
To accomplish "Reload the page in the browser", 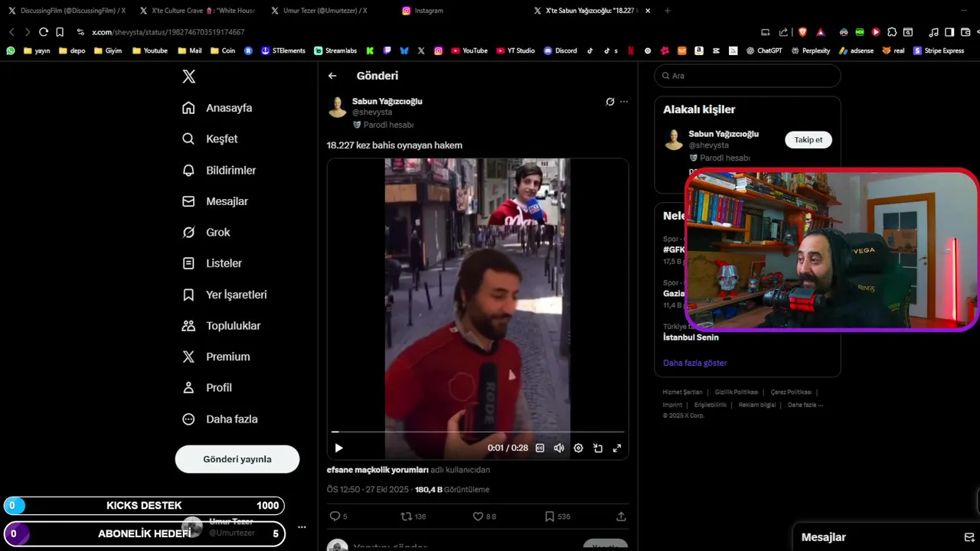I will [x=44, y=32].
